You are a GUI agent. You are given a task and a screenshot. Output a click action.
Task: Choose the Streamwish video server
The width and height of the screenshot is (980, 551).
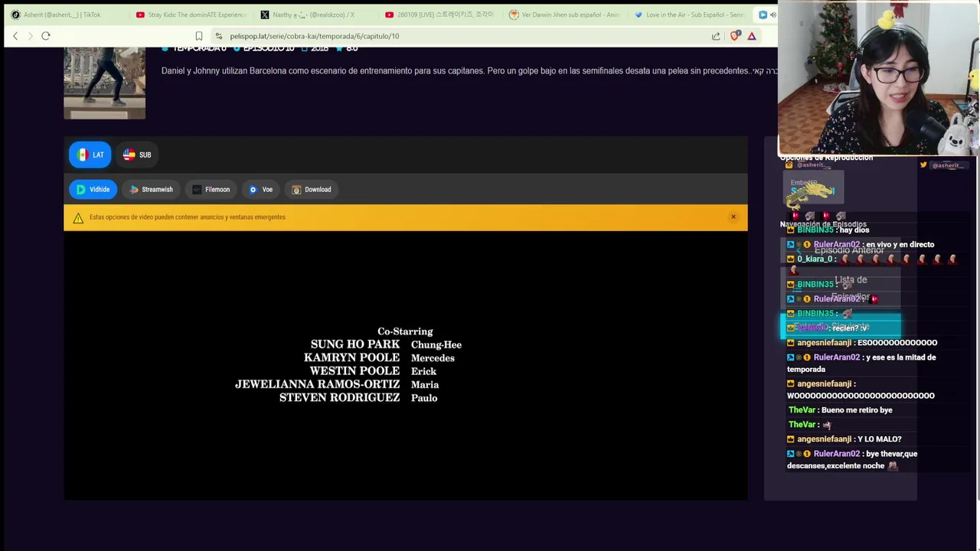coord(151,190)
